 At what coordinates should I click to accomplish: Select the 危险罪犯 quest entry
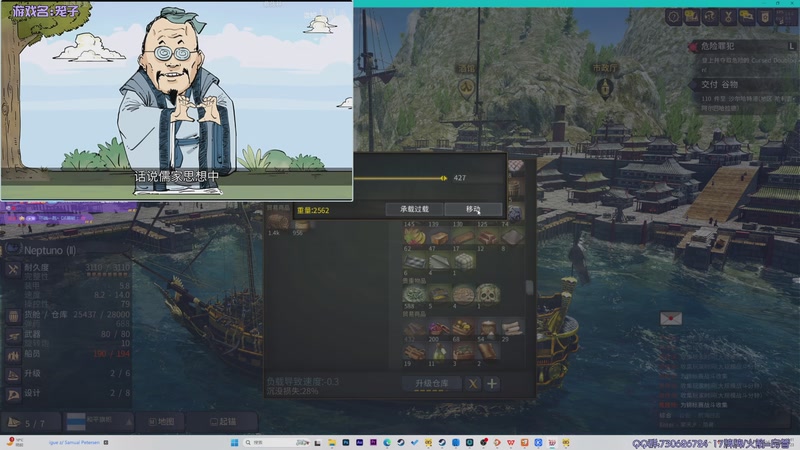tap(742, 46)
